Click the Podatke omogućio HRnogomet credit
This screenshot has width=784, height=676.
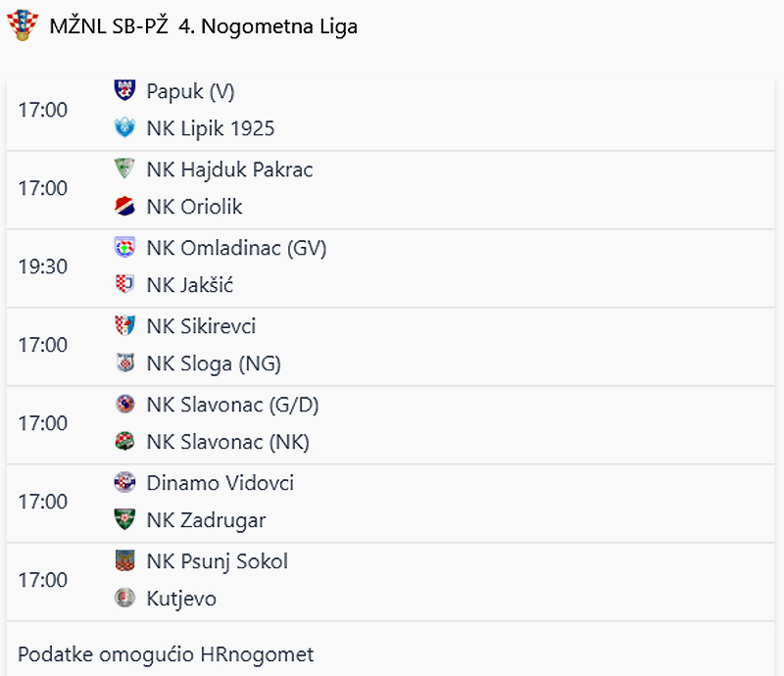166,654
